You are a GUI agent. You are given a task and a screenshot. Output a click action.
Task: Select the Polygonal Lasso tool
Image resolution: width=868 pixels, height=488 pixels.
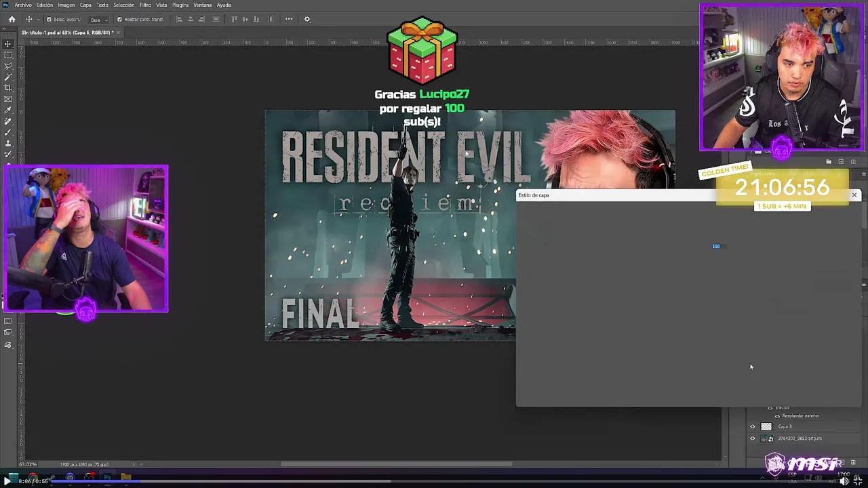click(x=8, y=66)
